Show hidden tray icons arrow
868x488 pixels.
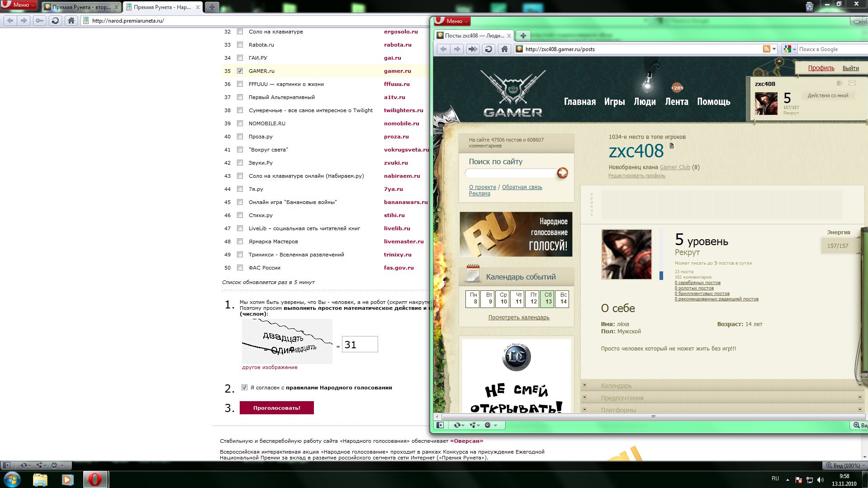click(x=787, y=480)
